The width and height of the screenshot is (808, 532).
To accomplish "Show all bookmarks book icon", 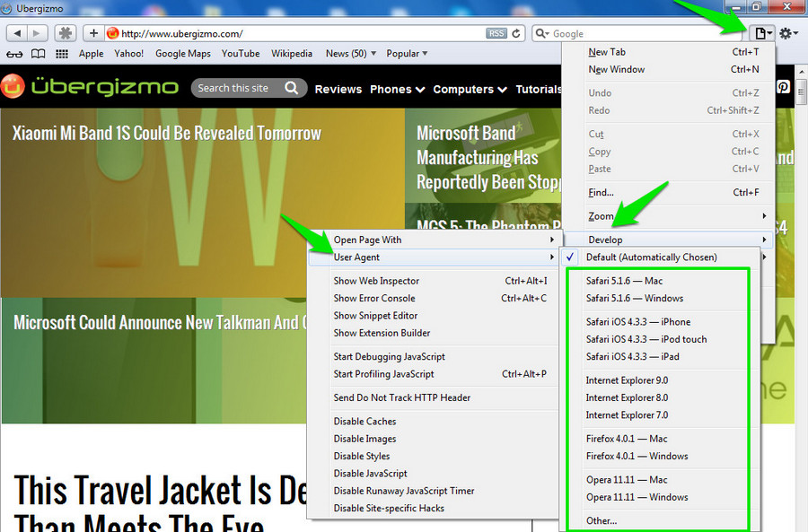I will (x=38, y=54).
